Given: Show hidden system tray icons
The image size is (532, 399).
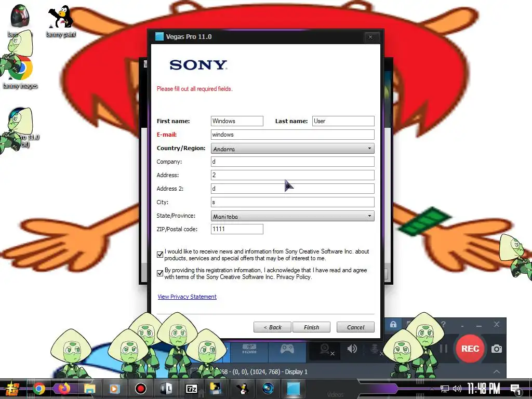Looking at the screenshot, I should click(432, 389).
